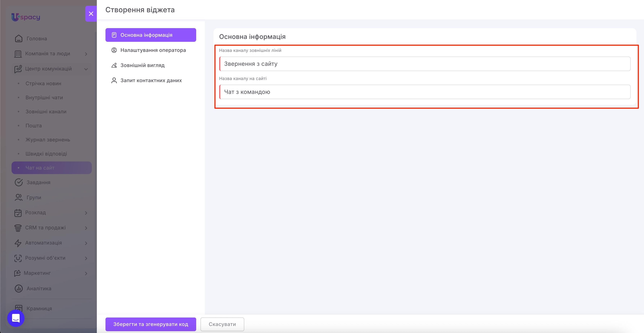Image resolution: width=644 pixels, height=333 pixels.
Task: Click the Скасувати button
Action: [222, 324]
